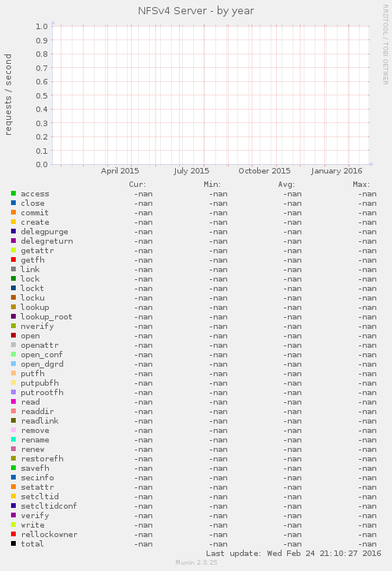Click the red getfh legend swatch
The image size is (392, 571).
pos(13,259)
